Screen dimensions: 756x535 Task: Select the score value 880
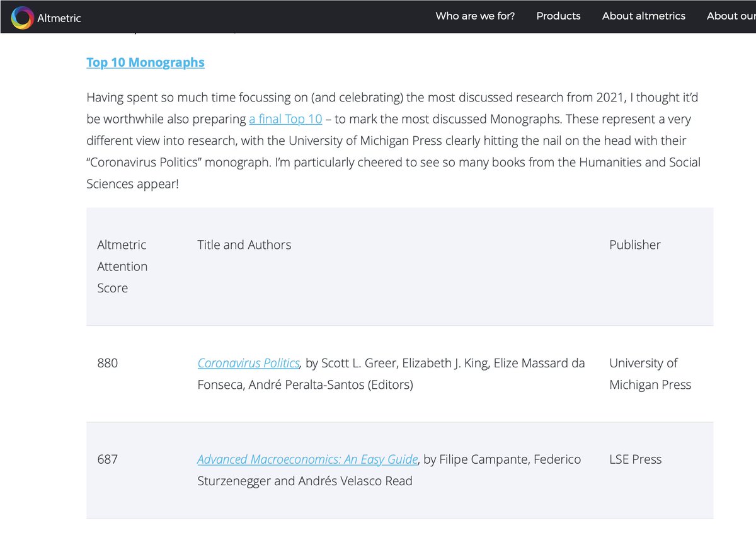(x=107, y=363)
